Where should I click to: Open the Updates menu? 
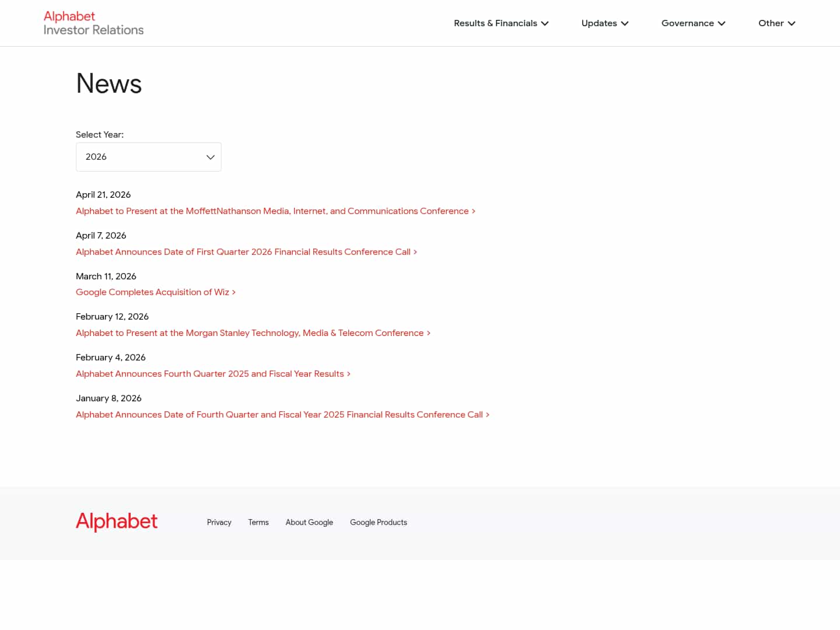point(604,23)
